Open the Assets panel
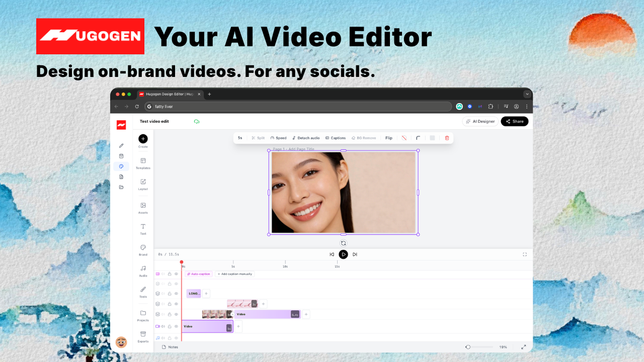Screen dimensions: 644x362 pos(143,208)
